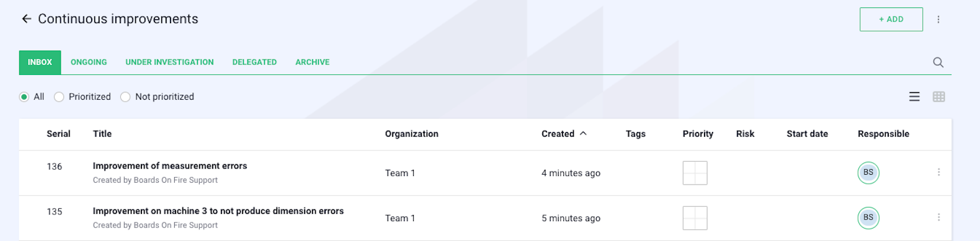
Task: Sort by the Title column header
Action: 102,134
